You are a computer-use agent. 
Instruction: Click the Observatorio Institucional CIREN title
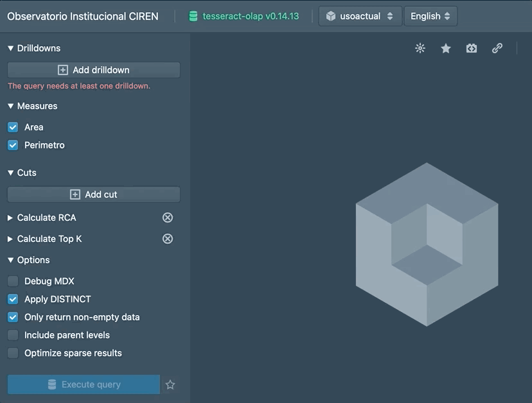point(83,16)
